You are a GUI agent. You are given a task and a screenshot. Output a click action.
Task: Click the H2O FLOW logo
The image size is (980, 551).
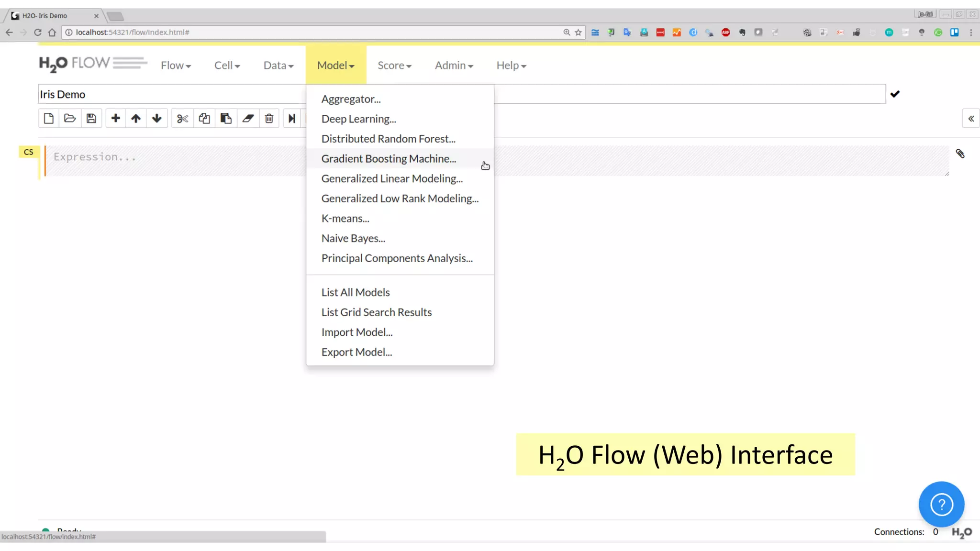[93, 64]
